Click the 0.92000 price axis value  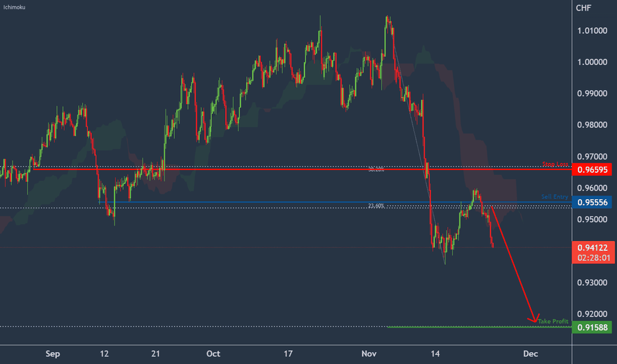[593, 314]
